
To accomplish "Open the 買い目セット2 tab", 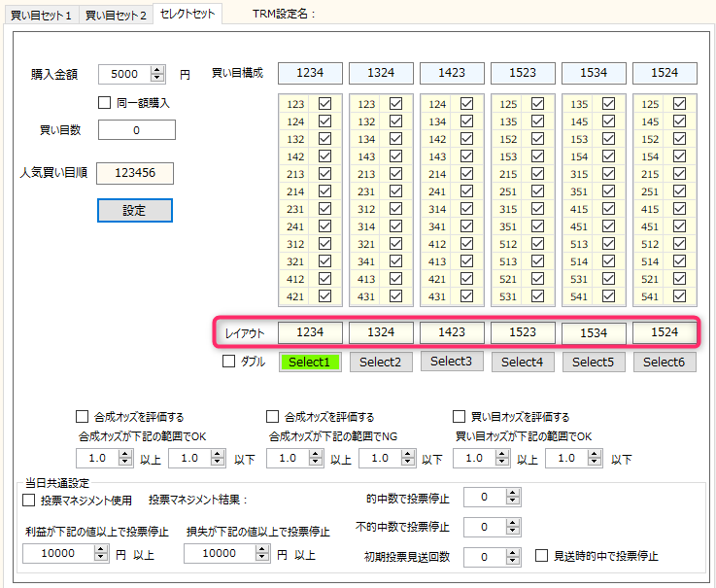I will tap(115, 16).
